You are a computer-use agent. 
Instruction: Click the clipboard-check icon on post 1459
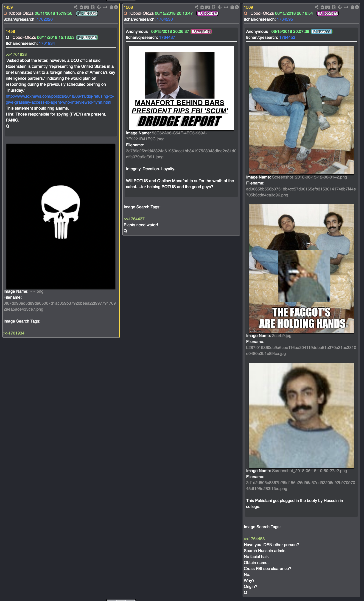point(81,7)
